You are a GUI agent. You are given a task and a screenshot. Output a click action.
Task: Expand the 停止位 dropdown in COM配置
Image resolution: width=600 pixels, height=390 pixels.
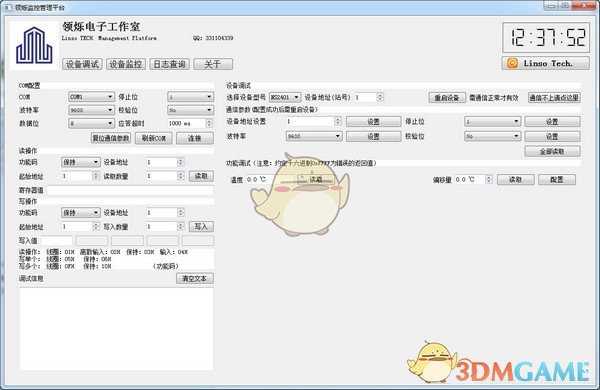[190, 97]
